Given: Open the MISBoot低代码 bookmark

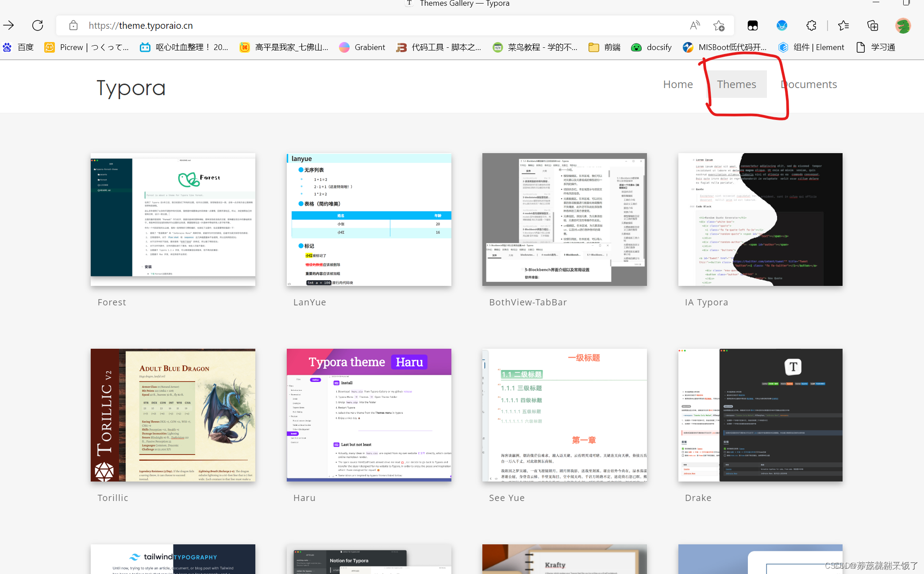Looking at the screenshot, I should point(725,47).
